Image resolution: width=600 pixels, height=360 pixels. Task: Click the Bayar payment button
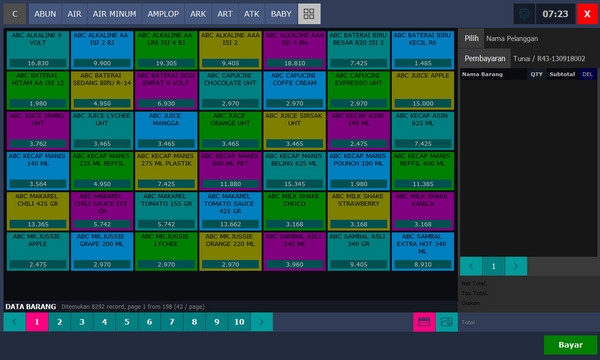point(570,345)
